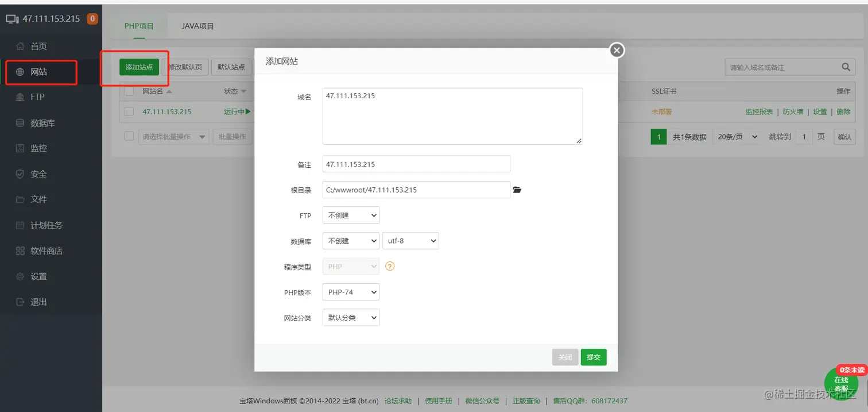Open 论坛求助 footer link

(x=398, y=401)
